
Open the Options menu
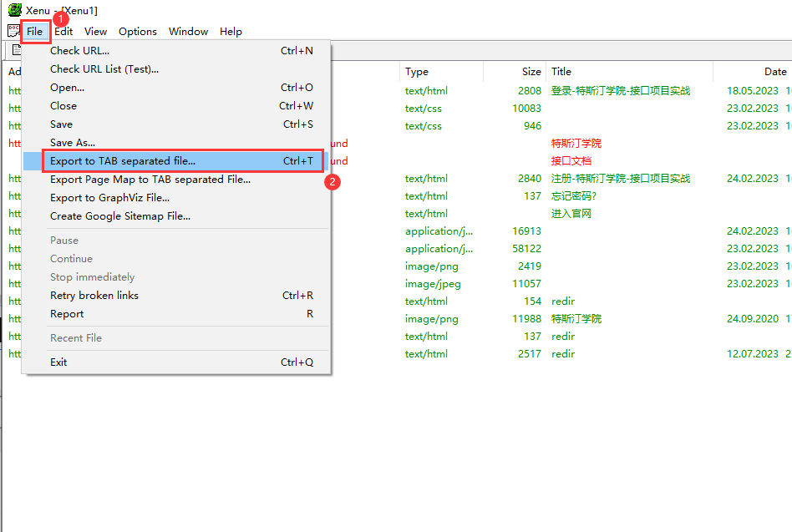click(137, 31)
